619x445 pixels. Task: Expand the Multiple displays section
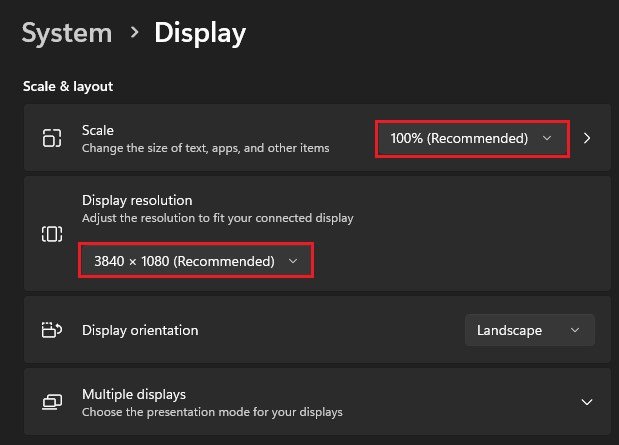coord(586,402)
